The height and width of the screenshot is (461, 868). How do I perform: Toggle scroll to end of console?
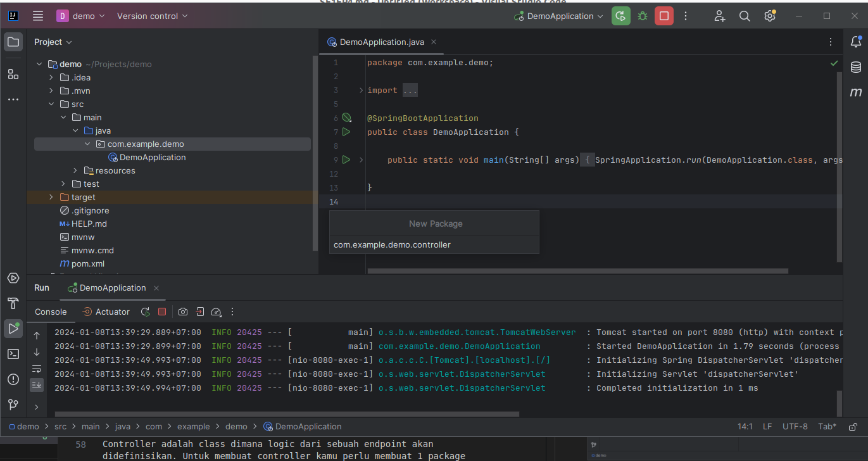tap(37, 384)
